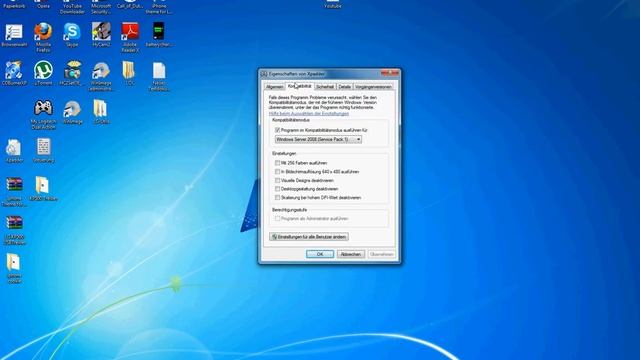Launch CDBurnerXP from the desktop

[14, 73]
